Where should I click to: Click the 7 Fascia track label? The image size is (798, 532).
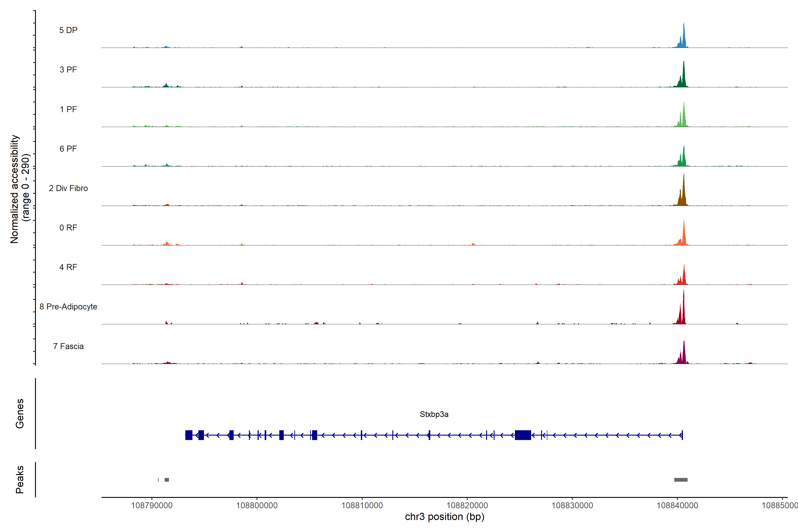[x=68, y=346]
